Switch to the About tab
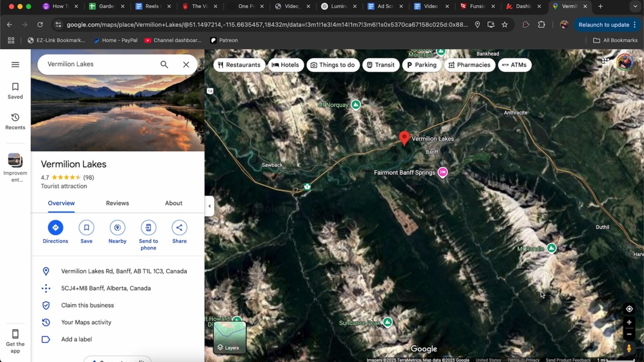The image size is (644, 362). [173, 203]
